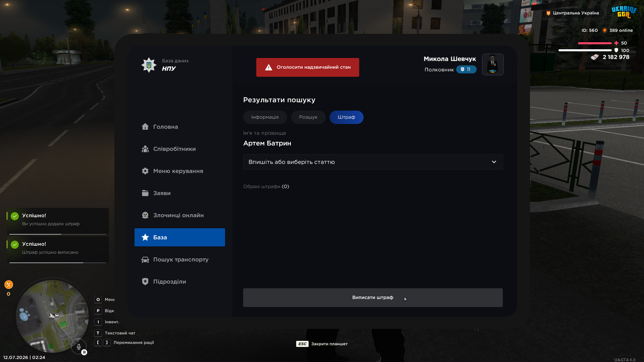
Task: Click the ESC Закрити планшет hint
Action: point(322,344)
